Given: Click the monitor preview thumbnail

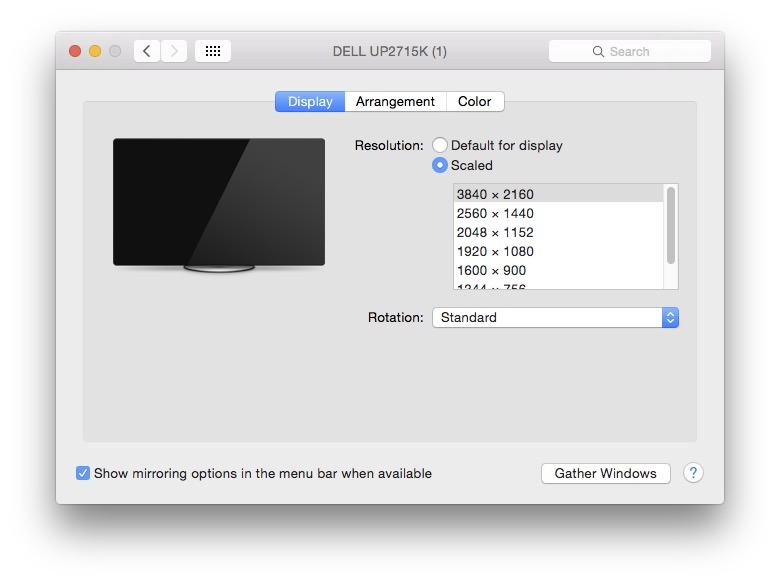Looking at the screenshot, I should 219,205.
